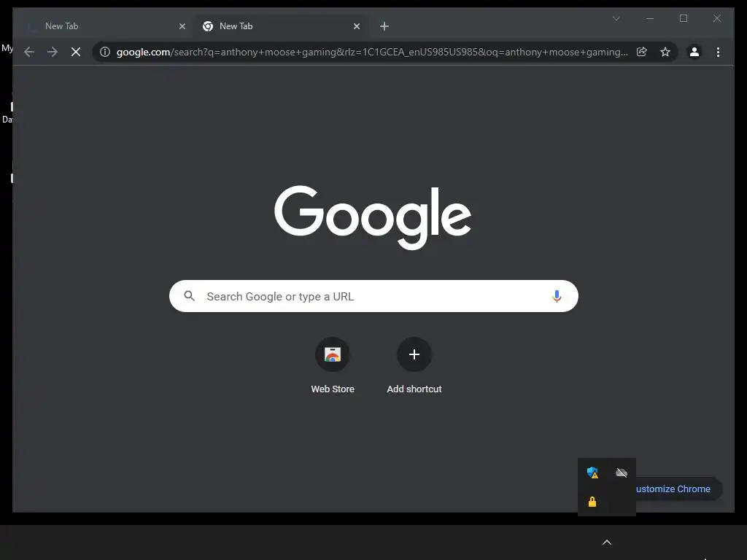Screen dimensions: 747x560
Task: Click the Google logo
Action: [373, 217]
